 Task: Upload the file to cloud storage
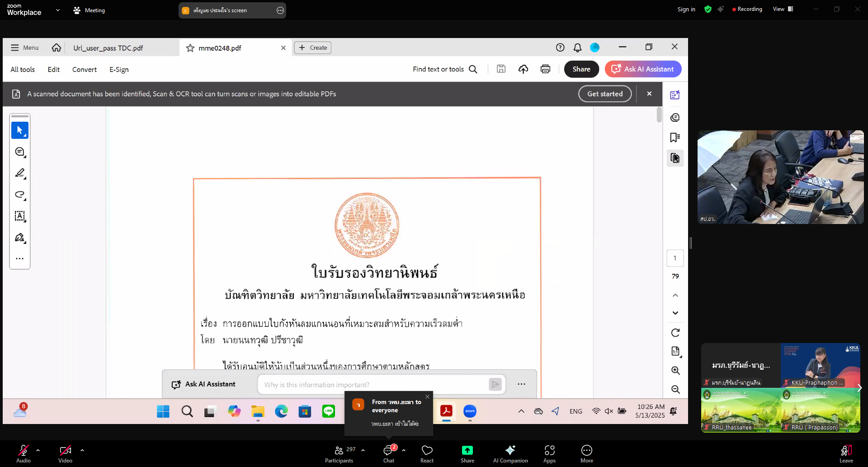coord(523,69)
